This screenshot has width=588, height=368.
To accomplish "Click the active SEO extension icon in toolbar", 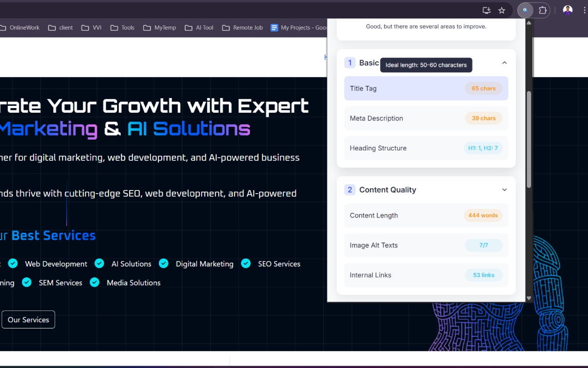I will pyautogui.click(x=525, y=10).
